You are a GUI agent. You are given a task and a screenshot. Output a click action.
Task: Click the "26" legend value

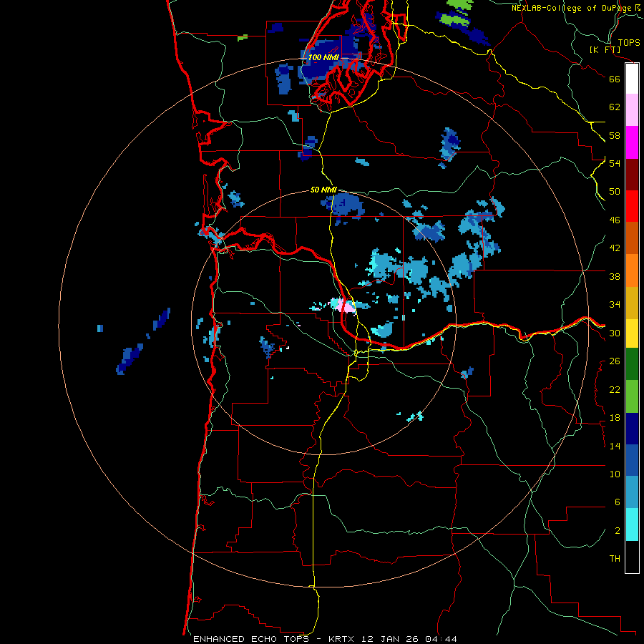click(x=615, y=361)
